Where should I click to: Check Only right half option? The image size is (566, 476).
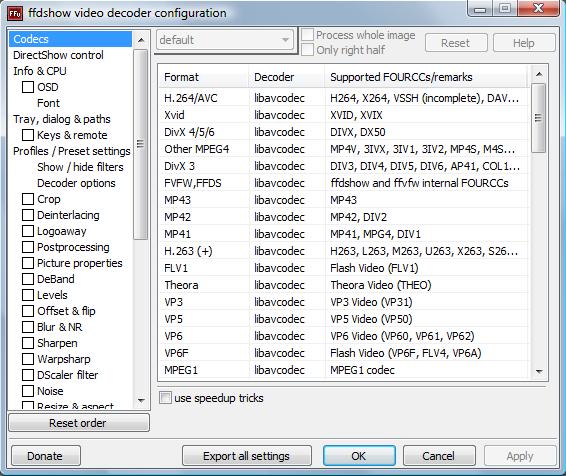307,50
